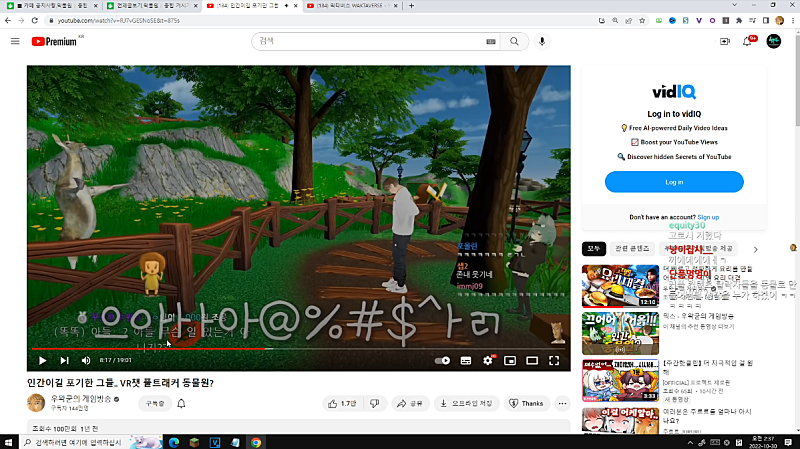
Task: Open the three-dot more actions menu
Action: [562, 403]
